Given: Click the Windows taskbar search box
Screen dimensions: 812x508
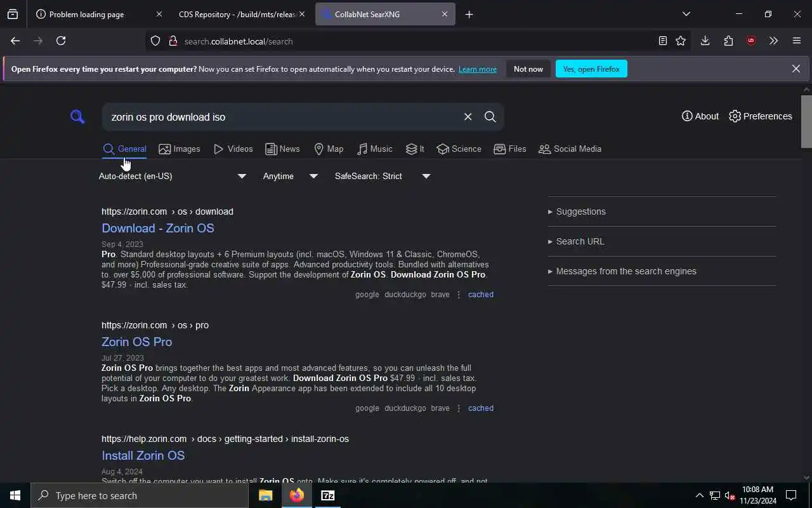Looking at the screenshot, I should (140, 495).
